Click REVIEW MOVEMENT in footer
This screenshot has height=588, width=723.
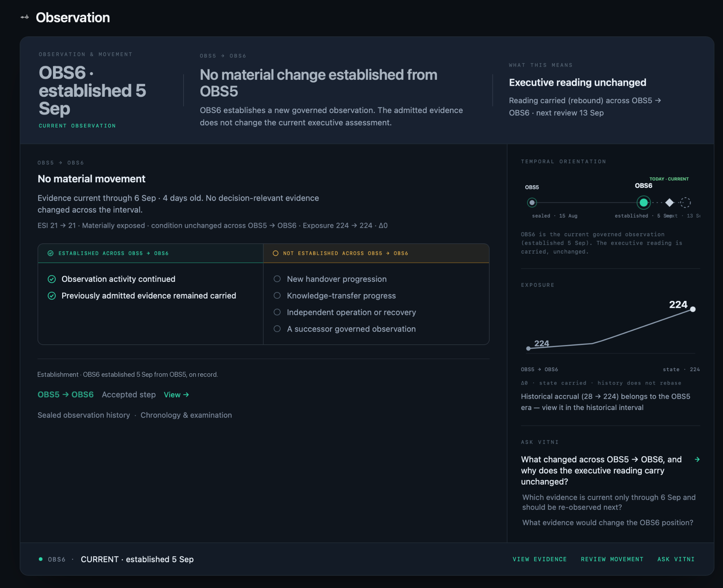pos(612,559)
